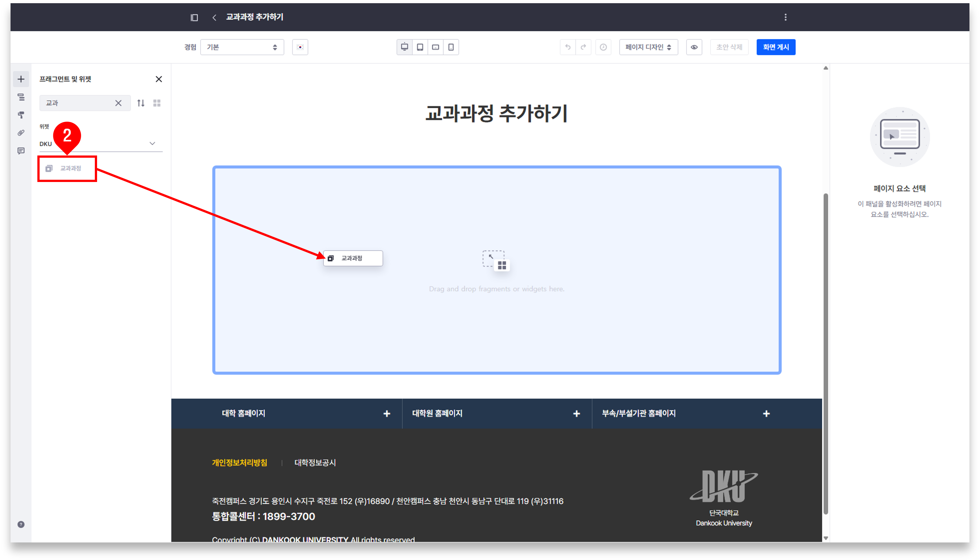The image size is (980, 560).
Task: Click the add fragments plus icon in sidebar
Action: point(21,79)
